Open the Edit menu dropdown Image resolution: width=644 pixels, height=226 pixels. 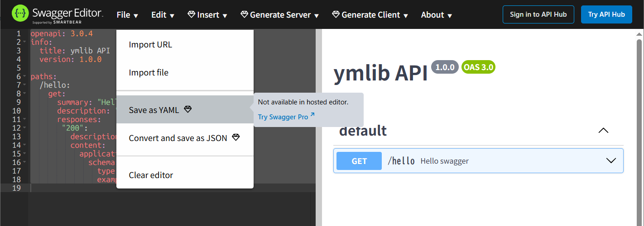click(163, 15)
